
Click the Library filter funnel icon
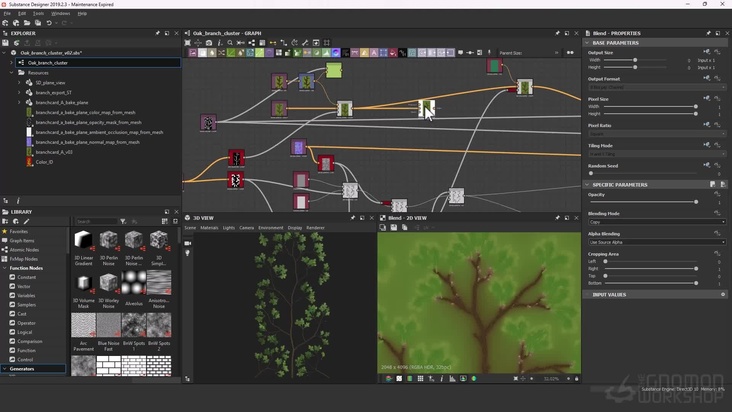(123, 221)
